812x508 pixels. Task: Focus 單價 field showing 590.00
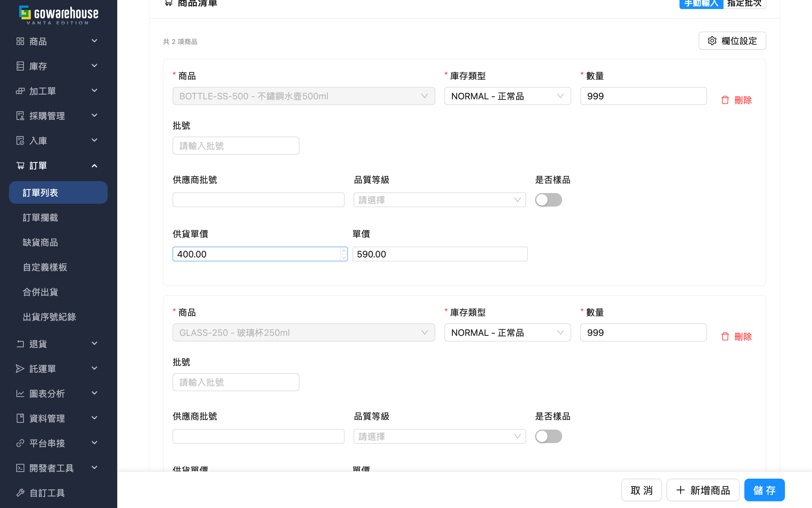(440, 254)
